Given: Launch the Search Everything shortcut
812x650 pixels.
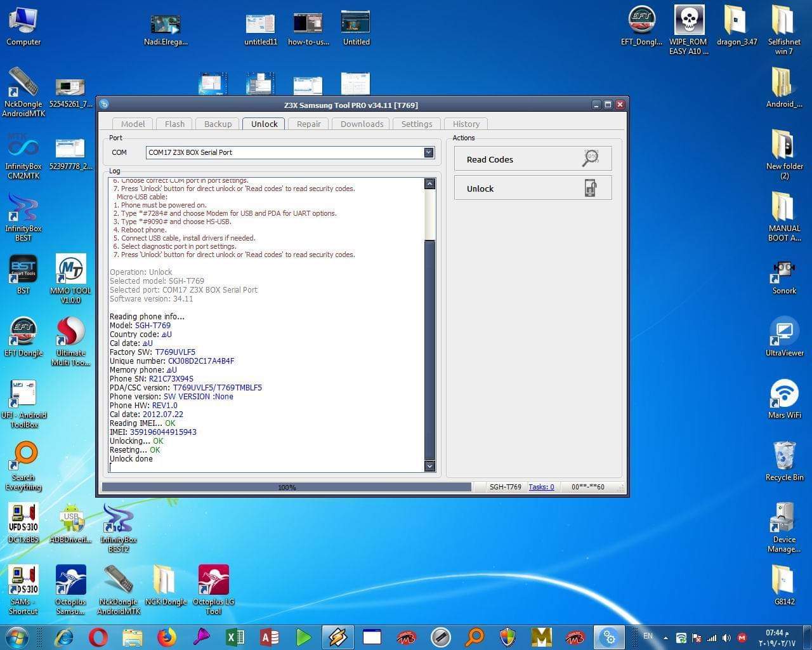Looking at the screenshot, I should [x=23, y=466].
